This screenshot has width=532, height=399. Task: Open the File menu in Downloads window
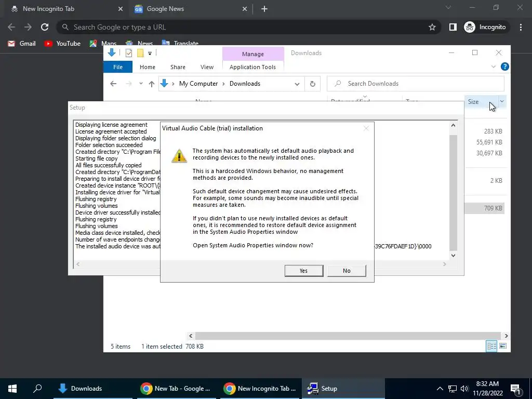118,67
